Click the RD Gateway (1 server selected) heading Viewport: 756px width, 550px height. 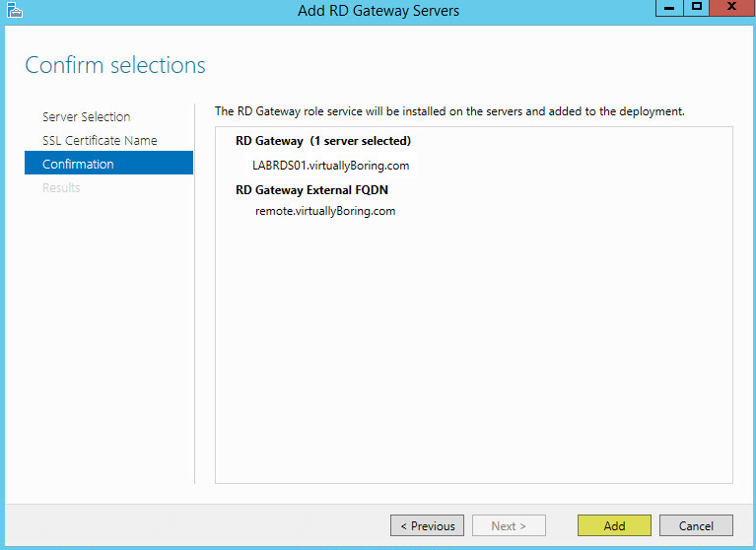[323, 141]
